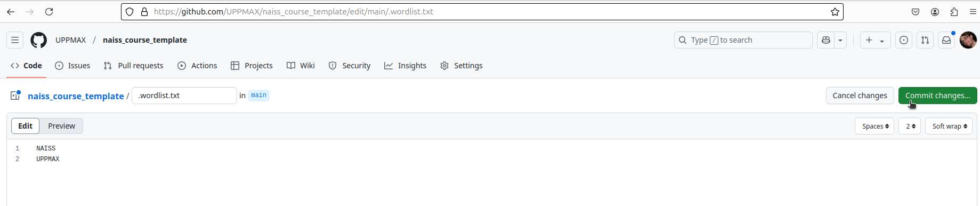Open notifications inbox
980x206 pixels.
[x=946, y=40]
